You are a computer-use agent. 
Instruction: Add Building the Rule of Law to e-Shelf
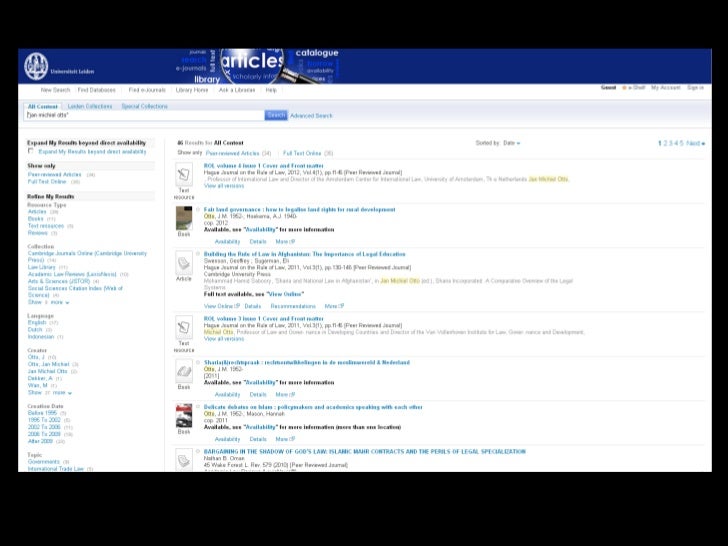point(198,254)
